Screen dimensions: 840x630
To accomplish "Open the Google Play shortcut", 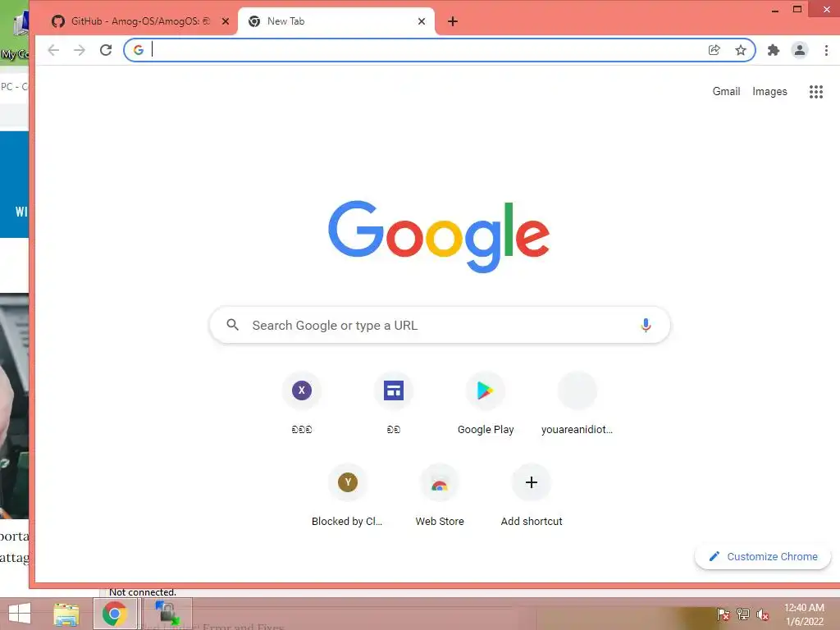I will pyautogui.click(x=486, y=390).
